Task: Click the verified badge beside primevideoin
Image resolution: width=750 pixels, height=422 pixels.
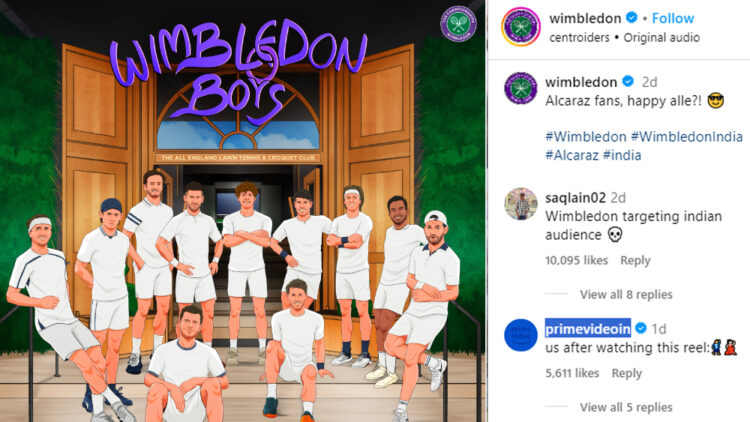Action: tap(640, 328)
